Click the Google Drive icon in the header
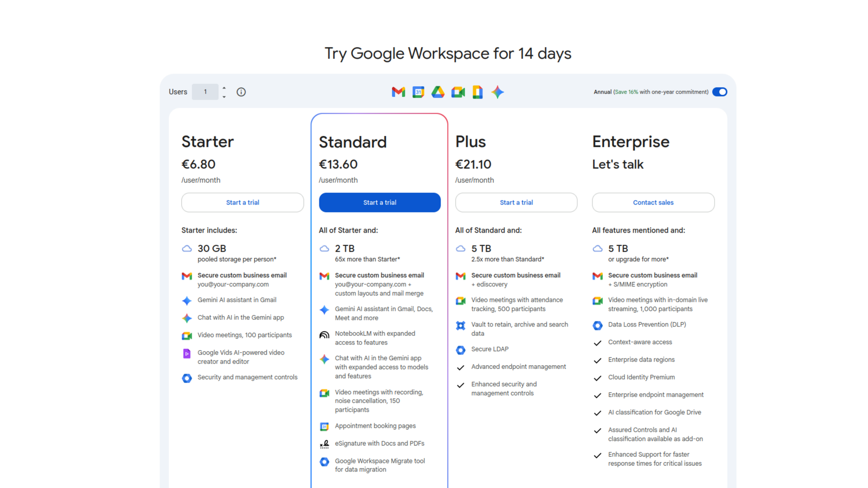This screenshot has width=868, height=488. pyautogui.click(x=437, y=92)
